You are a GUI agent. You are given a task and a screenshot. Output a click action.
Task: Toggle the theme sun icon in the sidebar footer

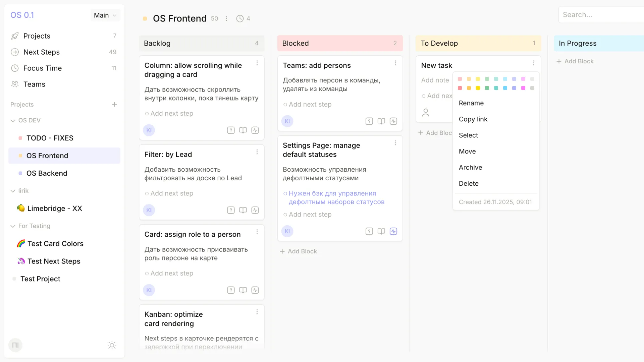[x=112, y=345]
